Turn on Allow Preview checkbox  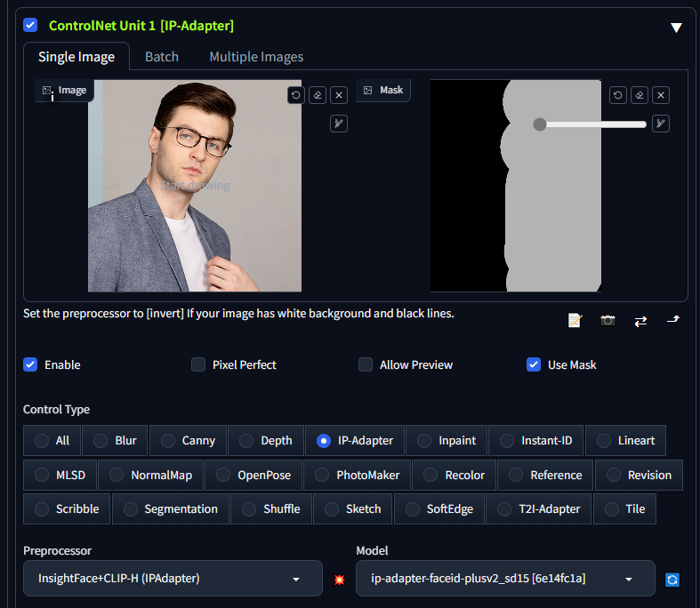[366, 364]
